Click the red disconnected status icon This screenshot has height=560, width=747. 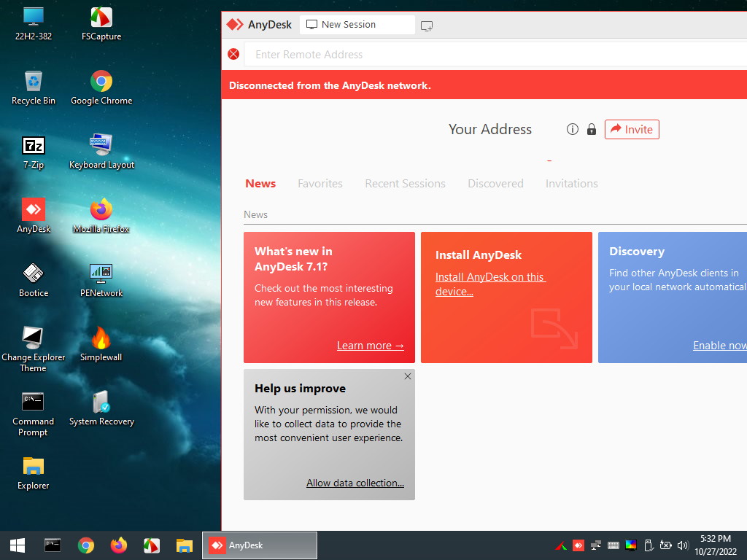pos(233,54)
